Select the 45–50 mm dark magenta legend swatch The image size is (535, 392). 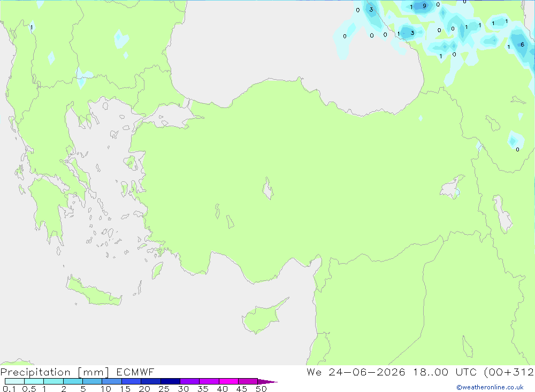[248, 381]
